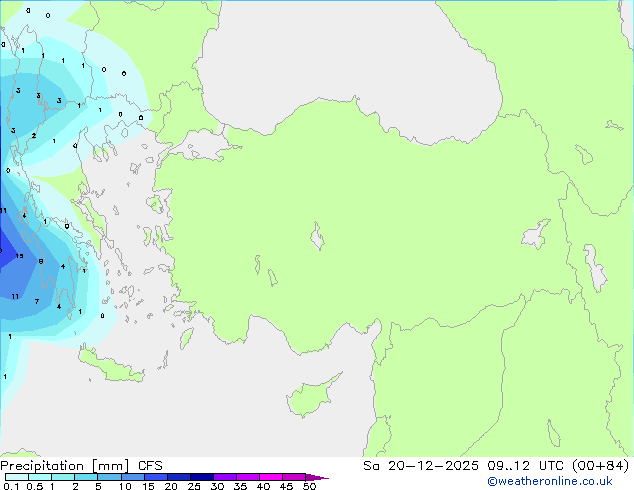Viewport: 634px width, 490px height.
Task: Click the 15–20 mm blue legend segment
Action: pos(156,477)
